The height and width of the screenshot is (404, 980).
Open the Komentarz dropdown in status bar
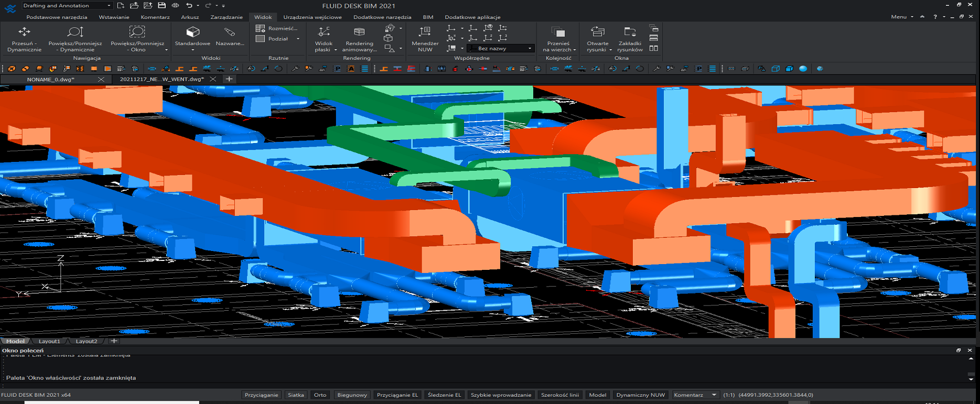pos(713,395)
